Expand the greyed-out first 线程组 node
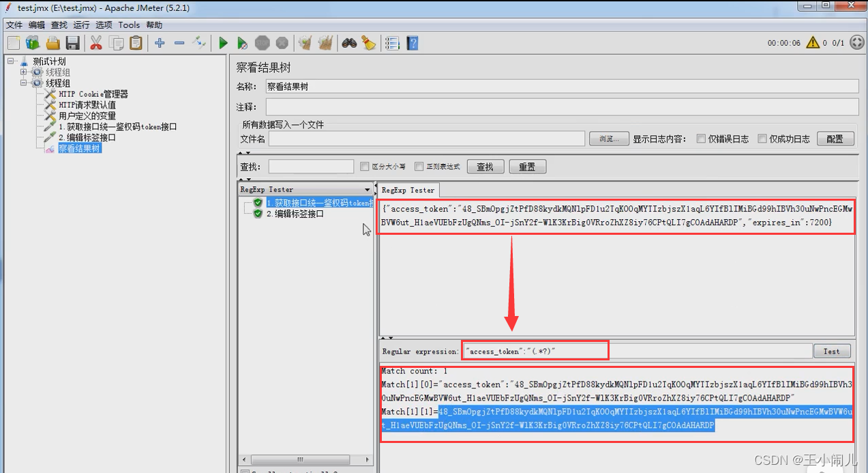 point(24,72)
